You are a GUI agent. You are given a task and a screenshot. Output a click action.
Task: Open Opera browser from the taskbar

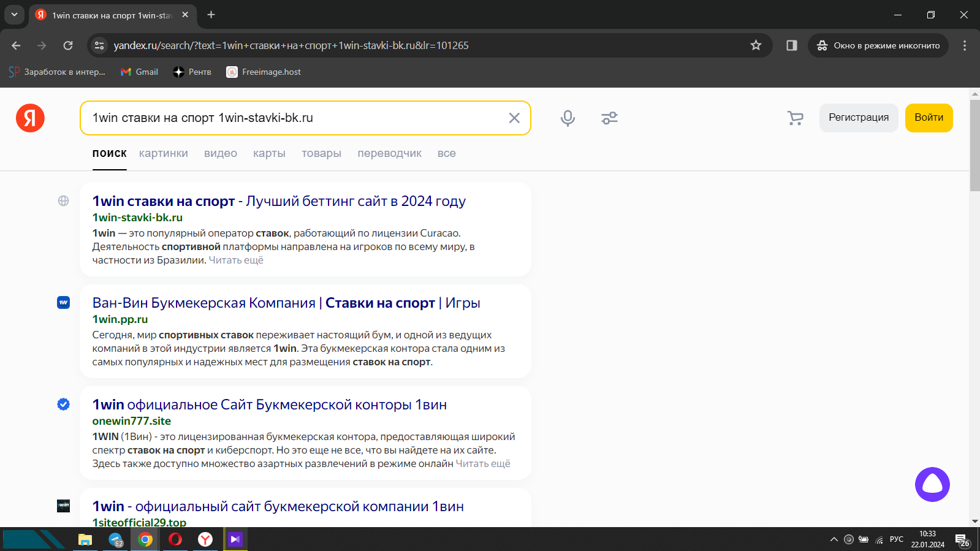coord(175,539)
